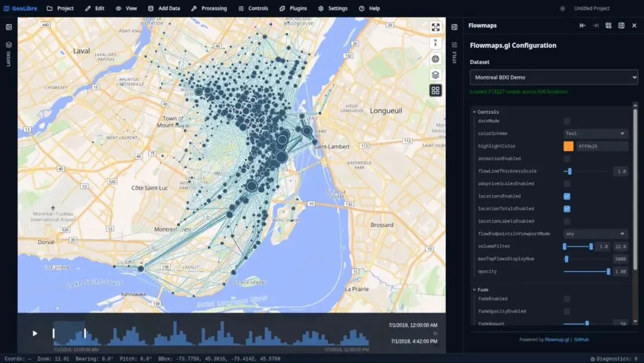Move Flowmaps panel to the left edge
Screen dimensions: 644x363
583,26
